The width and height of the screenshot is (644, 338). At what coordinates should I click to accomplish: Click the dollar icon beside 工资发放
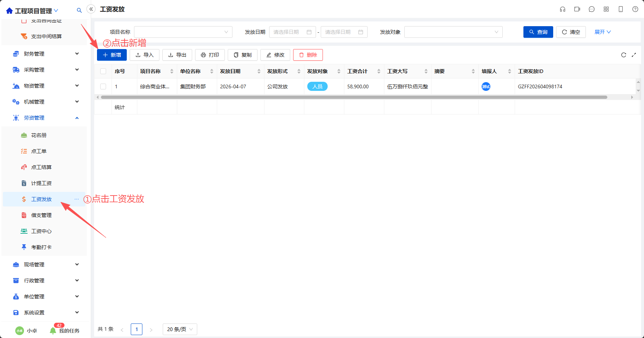(x=24, y=199)
